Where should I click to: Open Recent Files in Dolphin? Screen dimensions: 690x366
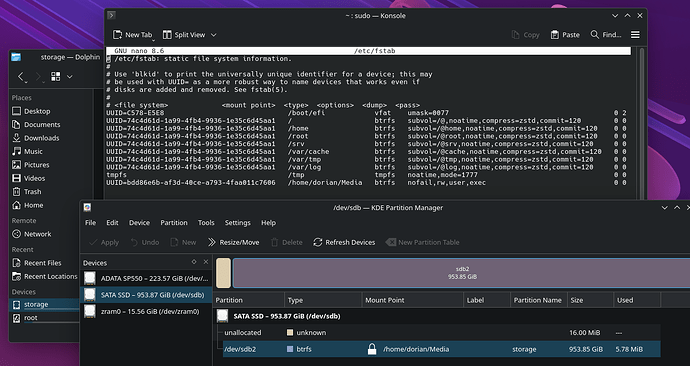click(37, 263)
